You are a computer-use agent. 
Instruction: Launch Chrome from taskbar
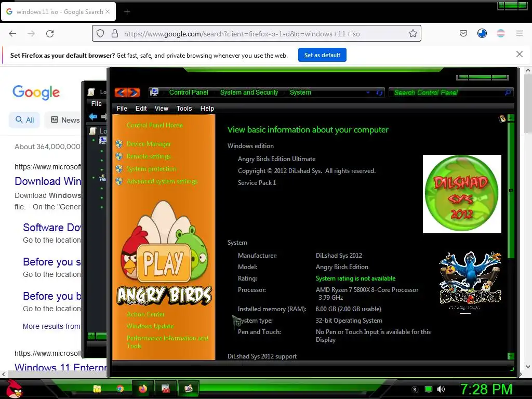(120, 389)
